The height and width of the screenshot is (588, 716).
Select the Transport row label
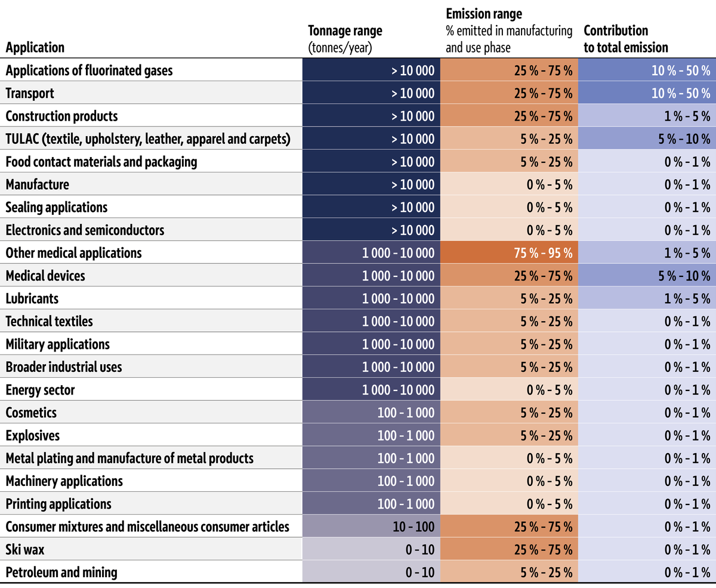click(30, 93)
